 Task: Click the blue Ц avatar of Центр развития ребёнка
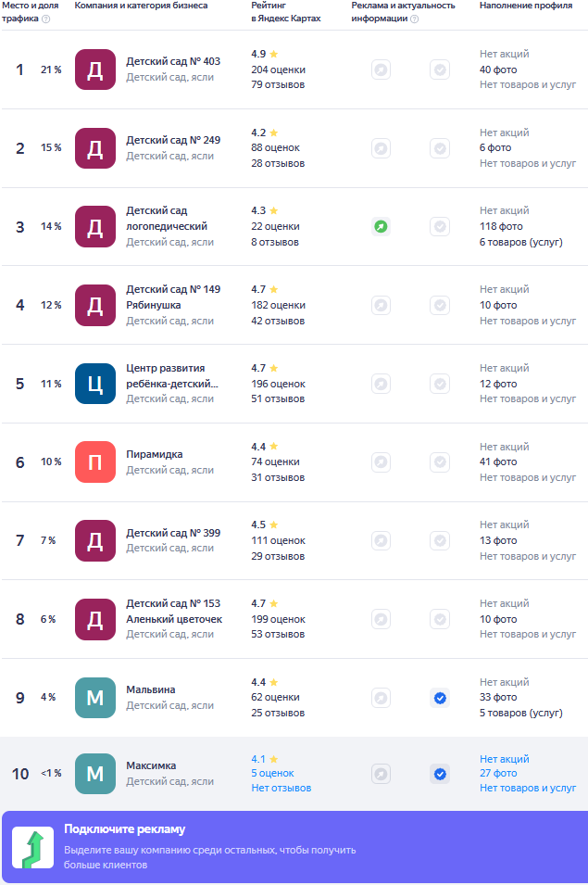click(x=95, y=384)
